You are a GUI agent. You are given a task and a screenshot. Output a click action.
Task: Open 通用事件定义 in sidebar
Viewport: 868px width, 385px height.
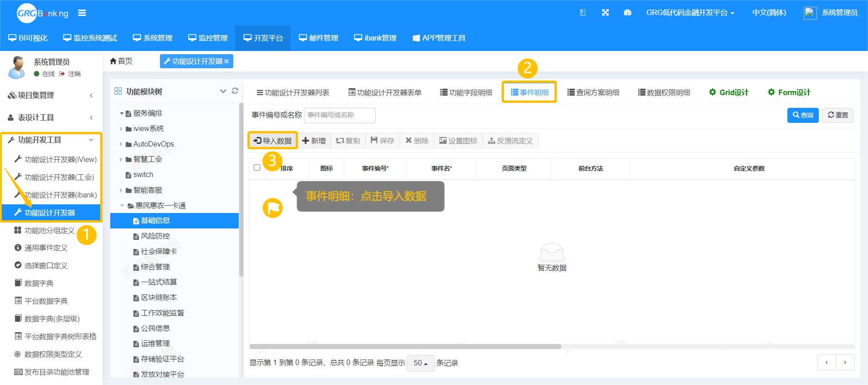[x=46, y=248]
